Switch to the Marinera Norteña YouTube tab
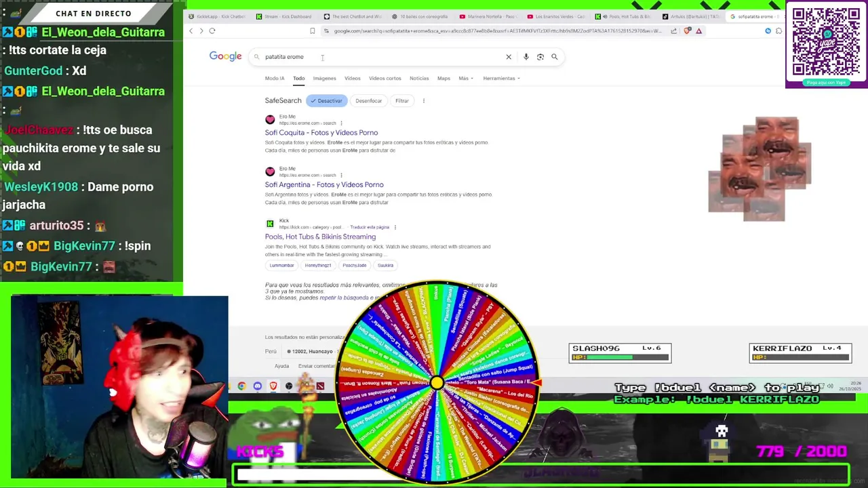Image resolution: width=868 pixels, height=488 pixels. click(x=488, y=16)
